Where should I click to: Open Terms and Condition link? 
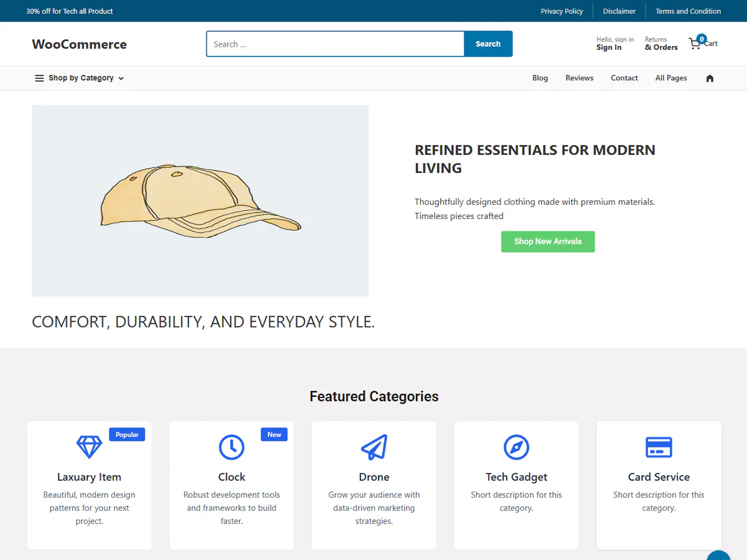[x=688, y=11]
